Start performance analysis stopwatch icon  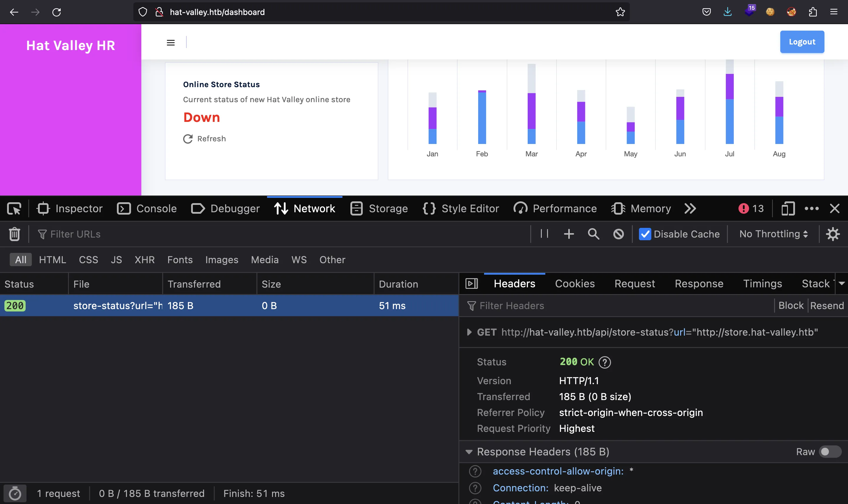point(15,493)
